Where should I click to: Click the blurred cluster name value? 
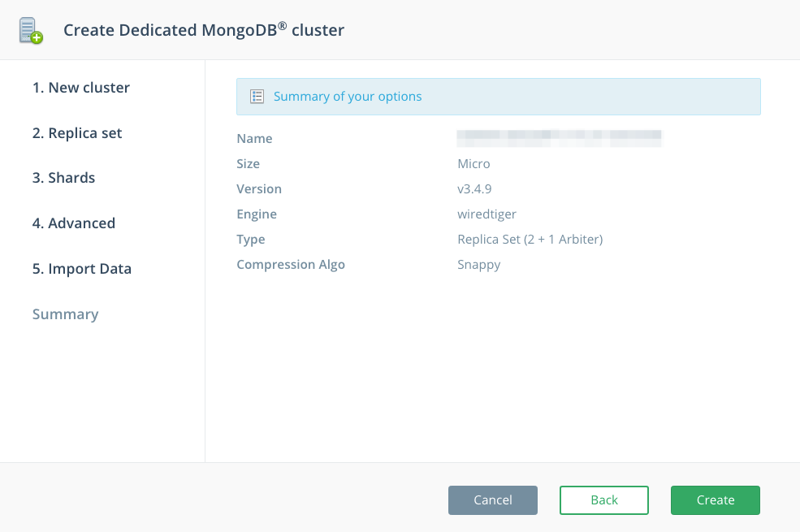click(559, 138)
